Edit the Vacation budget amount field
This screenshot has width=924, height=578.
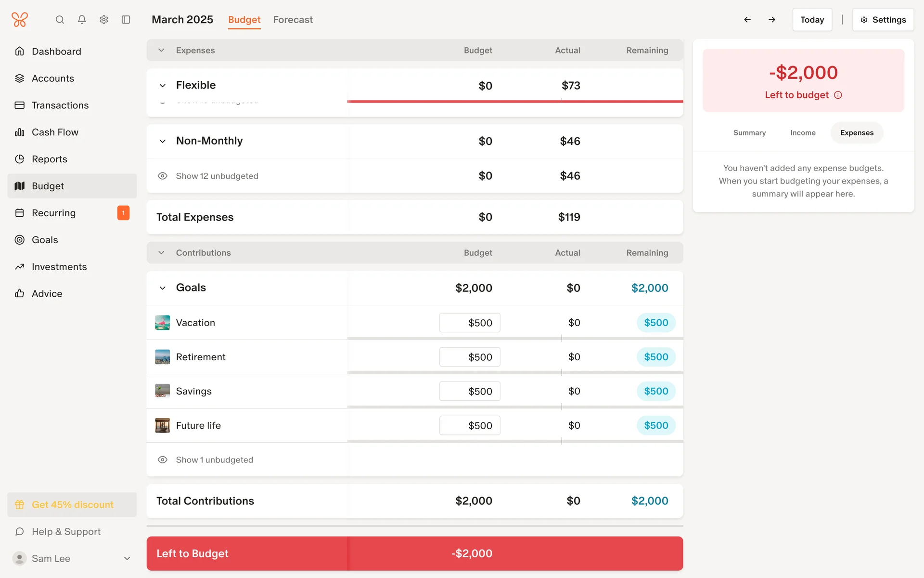click(470, 323)
